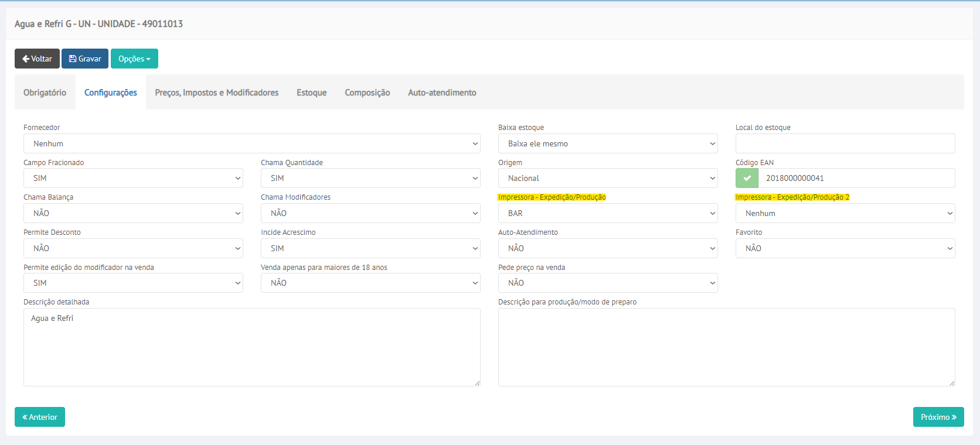This screenshot has height=445, width=980.
Task: Click the Código EAN text field
Action: coord(856,178)
